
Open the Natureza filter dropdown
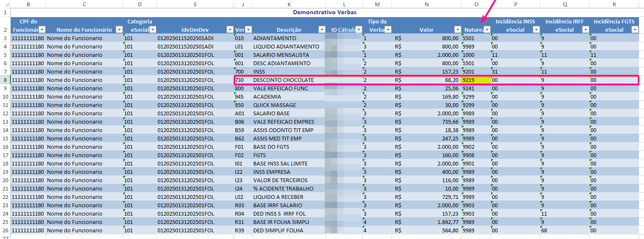(x=487, y=30)
